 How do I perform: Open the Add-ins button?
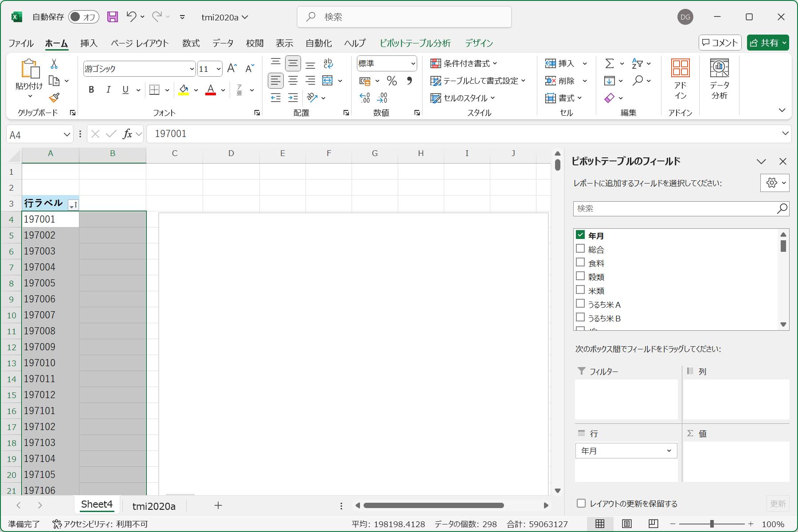pos(680,80)
